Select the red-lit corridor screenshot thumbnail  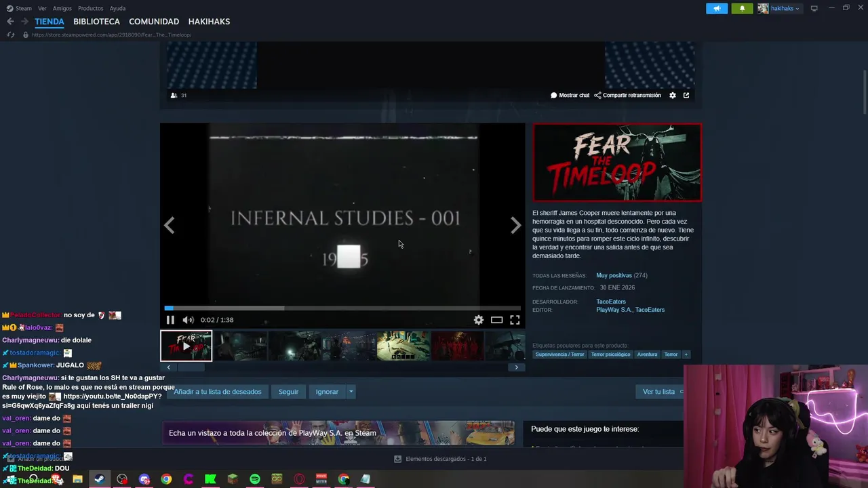tap(458, 346)
